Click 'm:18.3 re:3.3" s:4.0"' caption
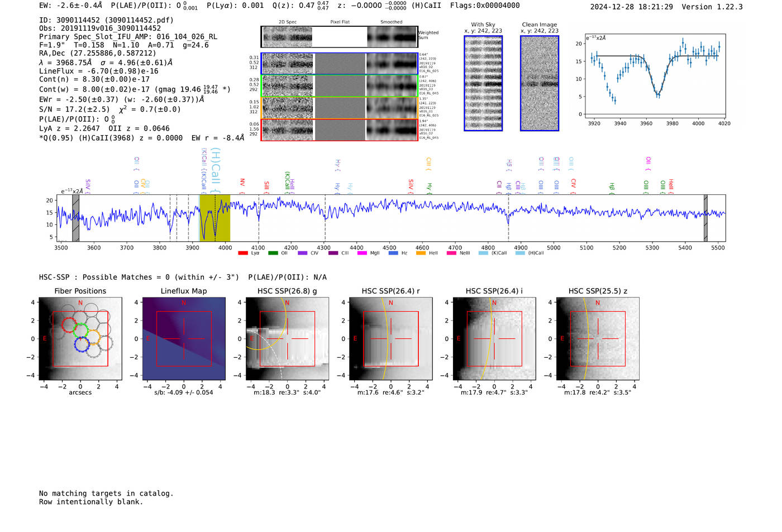The image size is (782, 532). (287, 392)
